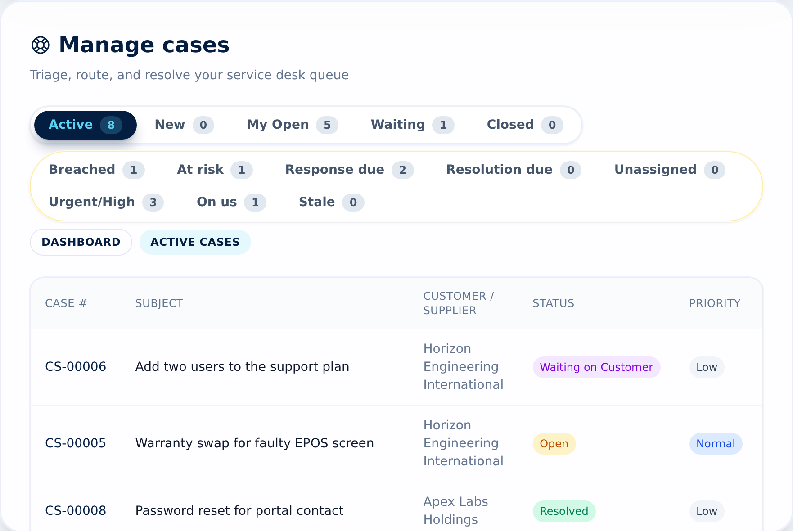Toggle the Response due filter
The width and height of the screenshot is (793, 532).
pyautogui.click(x=349, y=170)
